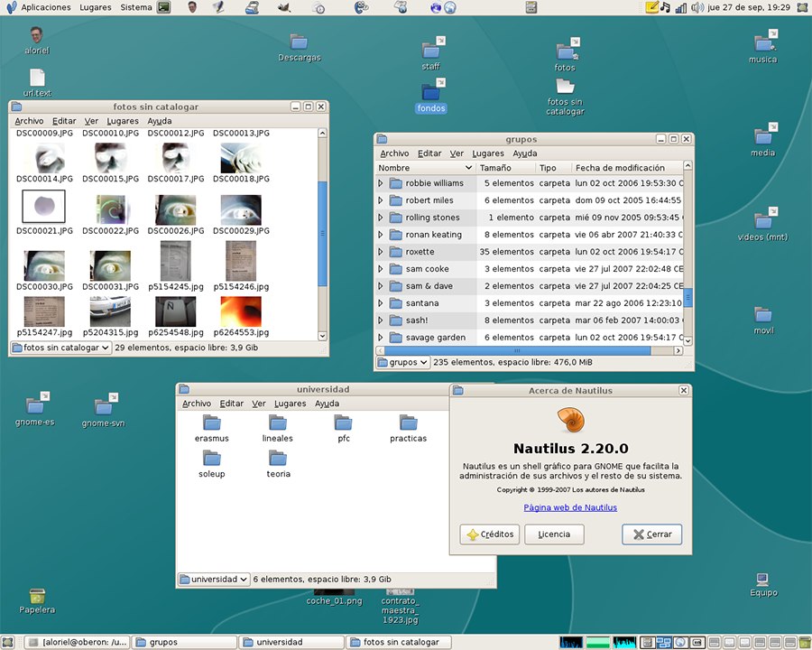Select the fondos folder on the desktop
This screenshot has width=812, height=650.
431,92
